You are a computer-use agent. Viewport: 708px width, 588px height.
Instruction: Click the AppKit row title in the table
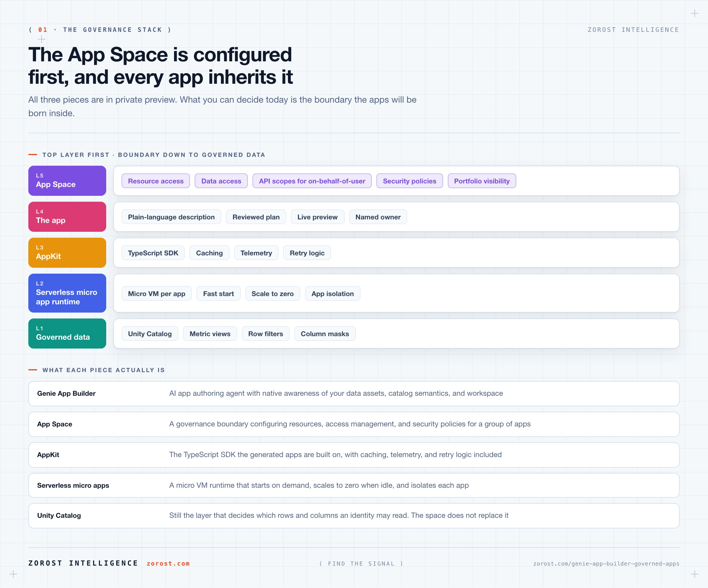point(48,455)
